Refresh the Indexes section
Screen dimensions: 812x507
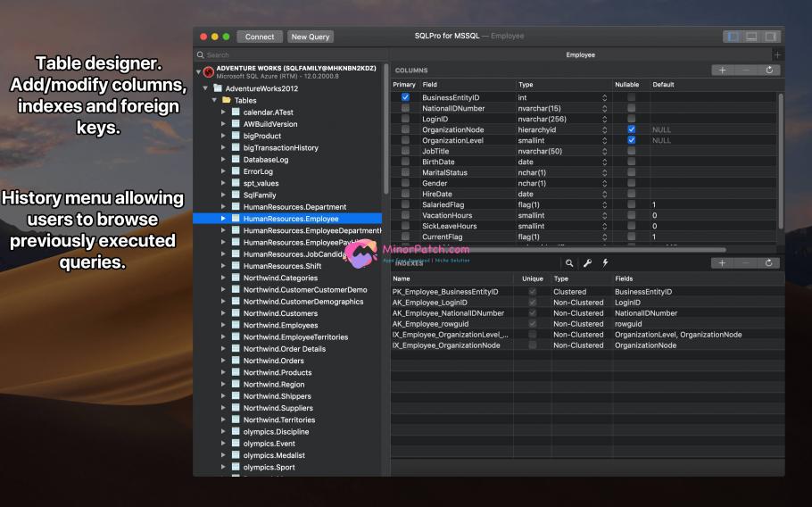click(x=768, y=263)
